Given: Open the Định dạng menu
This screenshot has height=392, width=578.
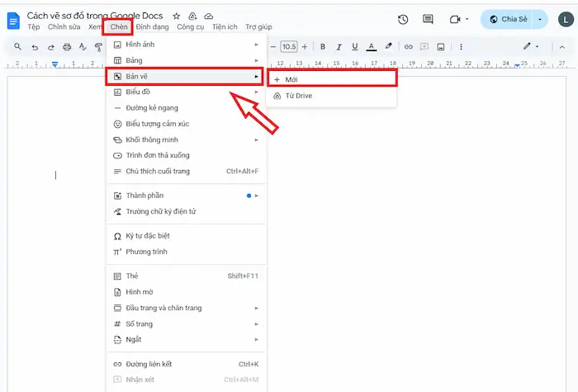Looking at the screenshot, I should pyautogui.click(x=152, y=27).
